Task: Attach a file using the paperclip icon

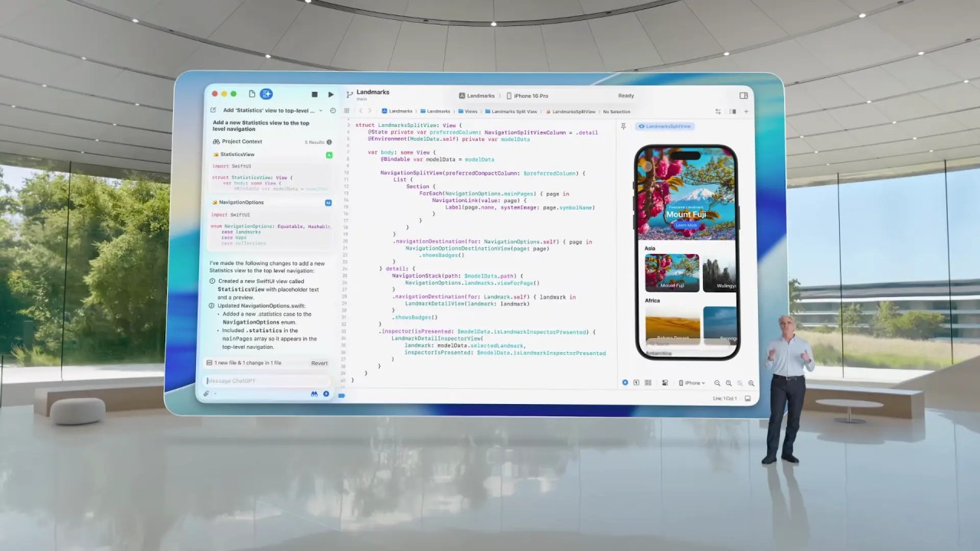Action: (206, 393)
